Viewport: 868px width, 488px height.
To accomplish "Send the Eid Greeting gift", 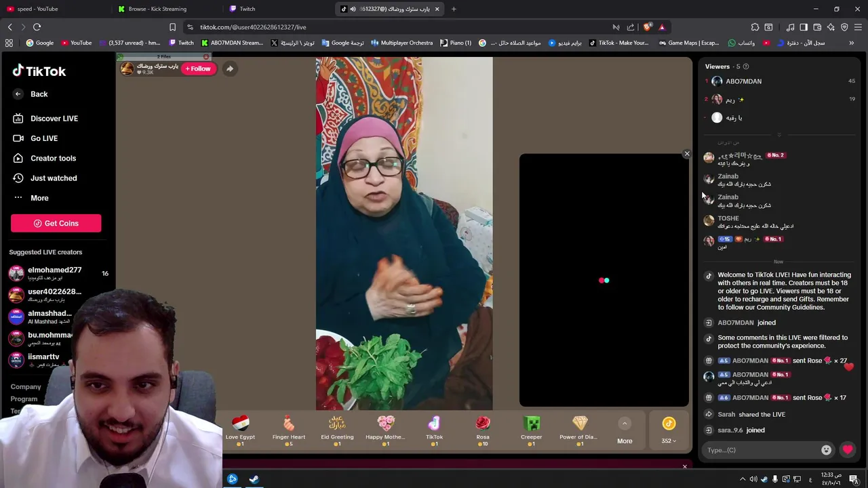I will point(337,430).
